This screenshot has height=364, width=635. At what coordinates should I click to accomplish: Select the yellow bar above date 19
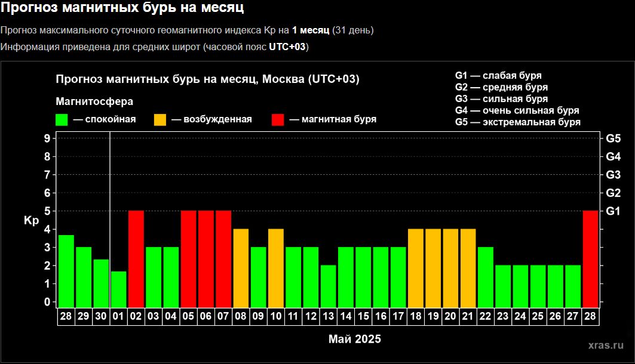point(433,267)
